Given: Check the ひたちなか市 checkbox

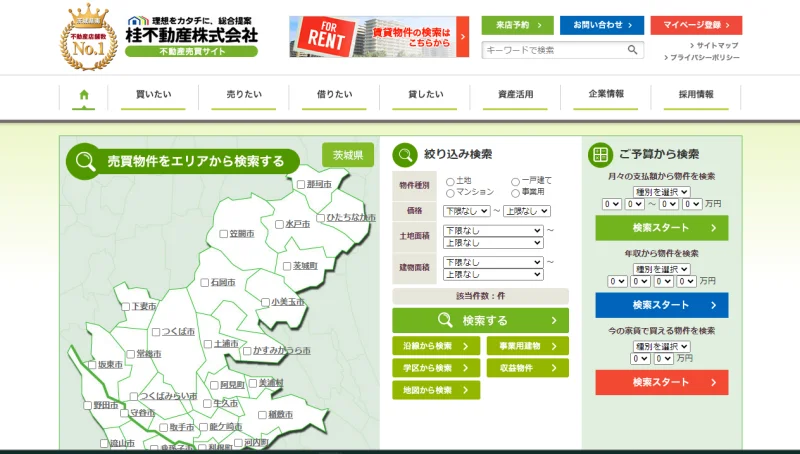Looking at the screenshot, I should pos(320,218).
